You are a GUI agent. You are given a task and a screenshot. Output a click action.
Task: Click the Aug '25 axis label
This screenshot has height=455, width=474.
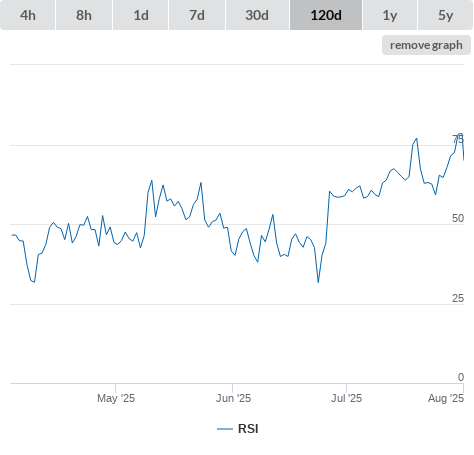446,398
